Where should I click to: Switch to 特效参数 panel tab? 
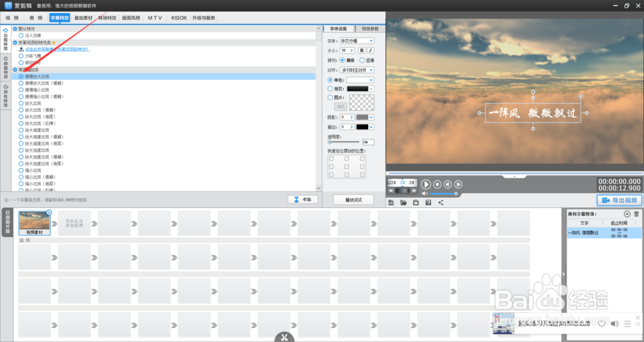370,29
